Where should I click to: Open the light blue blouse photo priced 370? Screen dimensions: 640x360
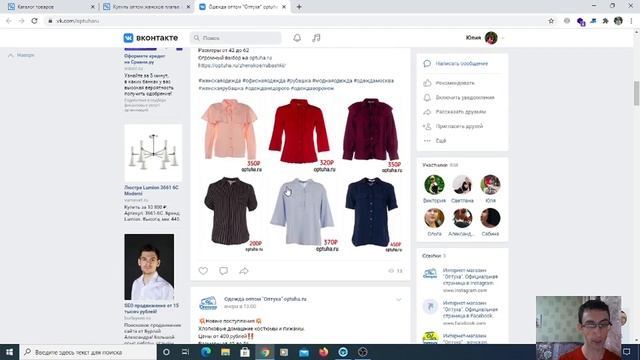tap(303, 213)
